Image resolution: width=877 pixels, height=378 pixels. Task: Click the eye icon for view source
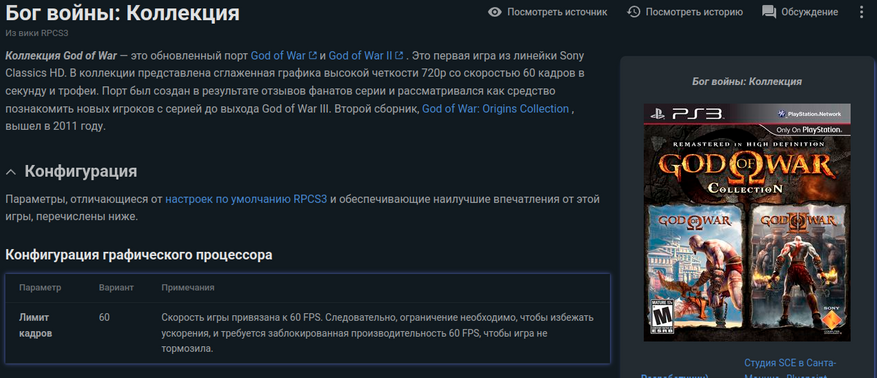pyautogui.click(x=494, y=12)
